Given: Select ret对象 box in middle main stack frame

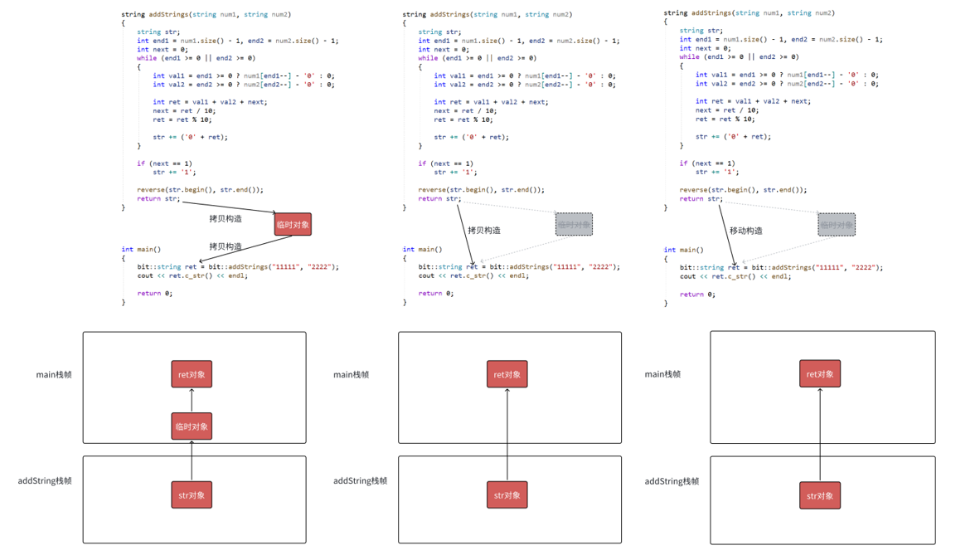Looking at the screenshot, I should pos(507,374).
